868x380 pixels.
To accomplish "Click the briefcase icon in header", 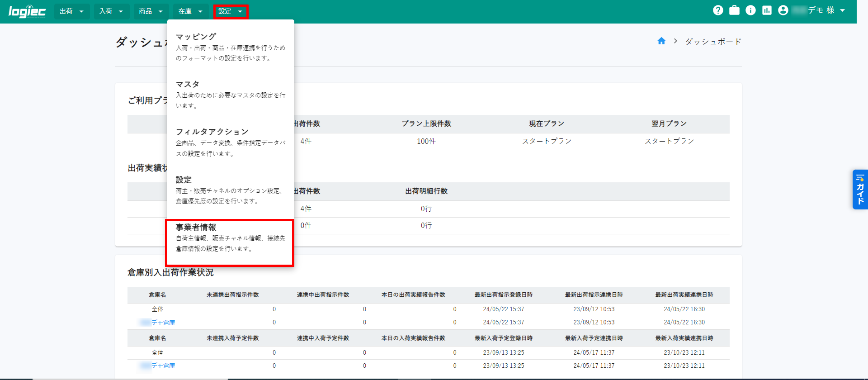I will [x=734, y=10].
